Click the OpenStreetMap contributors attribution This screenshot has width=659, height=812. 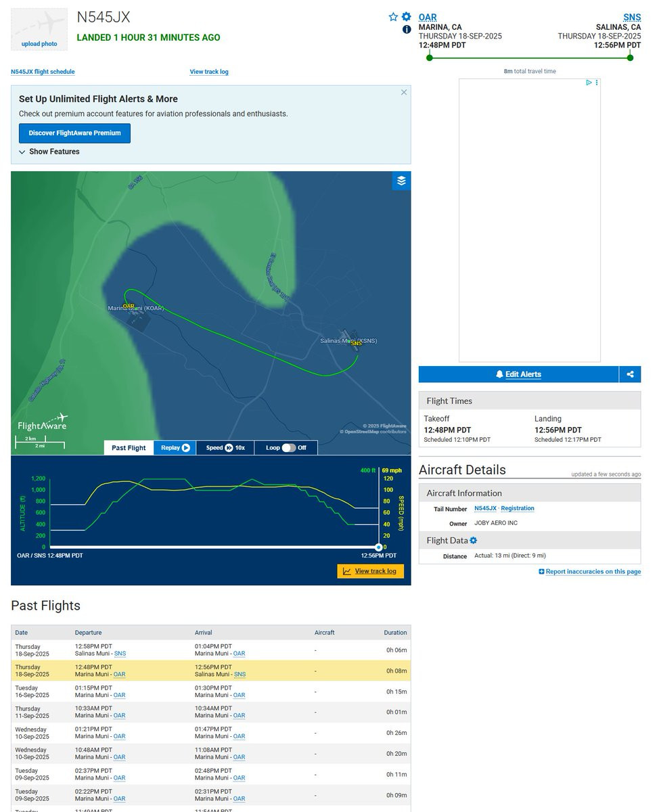(374, 432)
